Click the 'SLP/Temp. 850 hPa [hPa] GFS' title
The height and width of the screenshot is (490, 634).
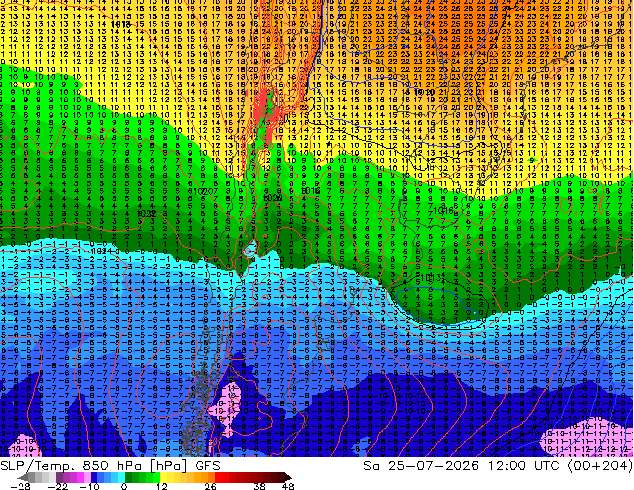(110, 466)
